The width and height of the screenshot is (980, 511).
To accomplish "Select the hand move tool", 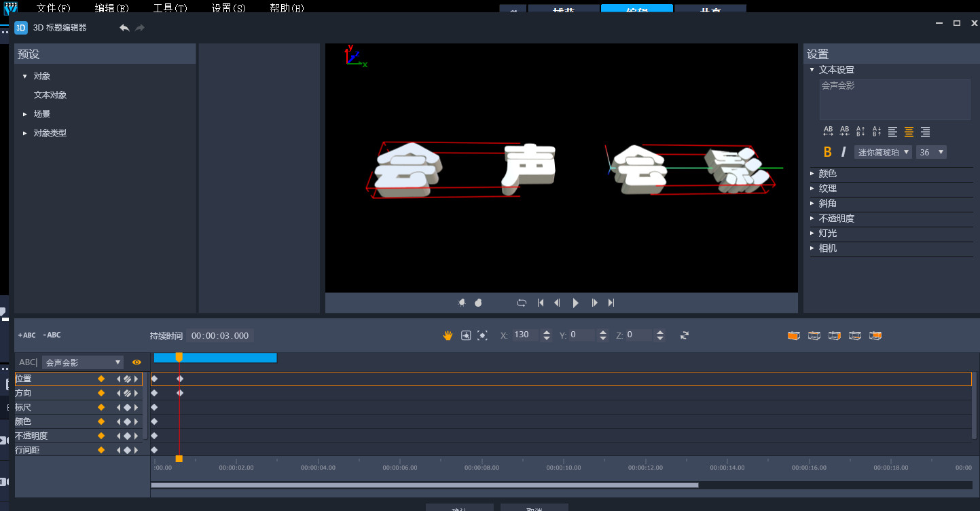I will [x=448, y=335].
